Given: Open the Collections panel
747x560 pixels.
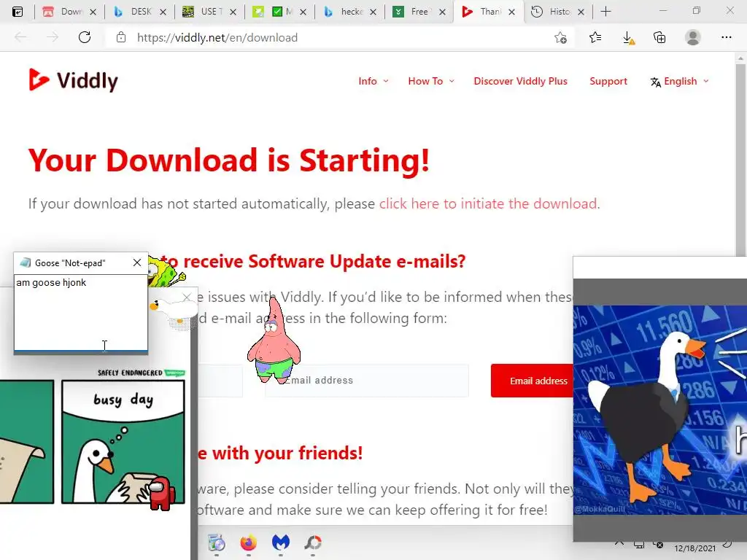Looking at the screenshot, I should 659,38.
